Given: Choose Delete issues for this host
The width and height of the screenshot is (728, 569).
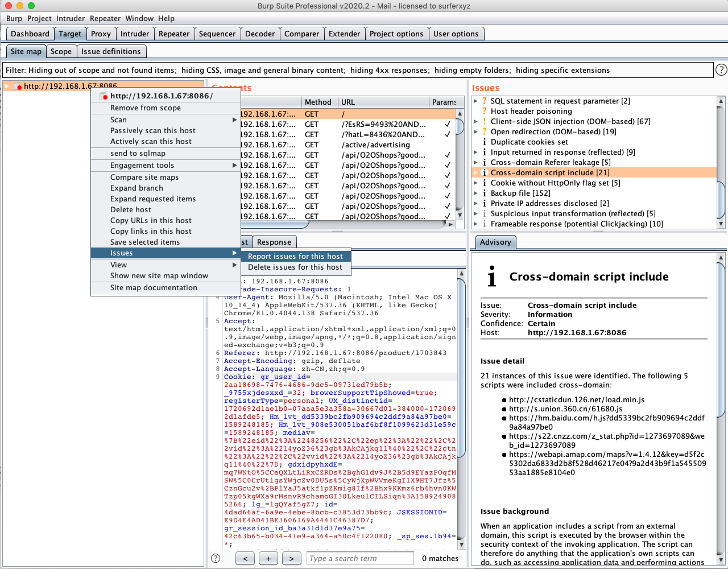Looking at the screenshot, I should click(x=296, y=267).
